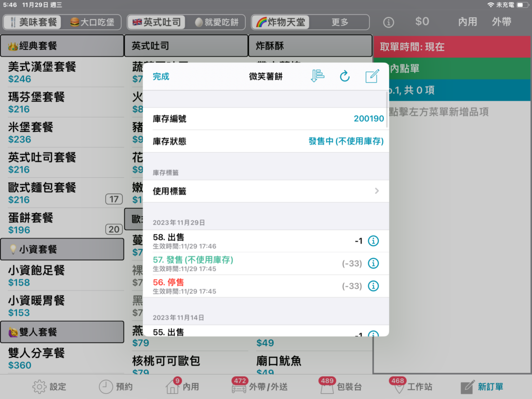This screenshot has height=399, width=532.
Task: Choose 外帶 order type at top
Action: click(x=501, y=22)
